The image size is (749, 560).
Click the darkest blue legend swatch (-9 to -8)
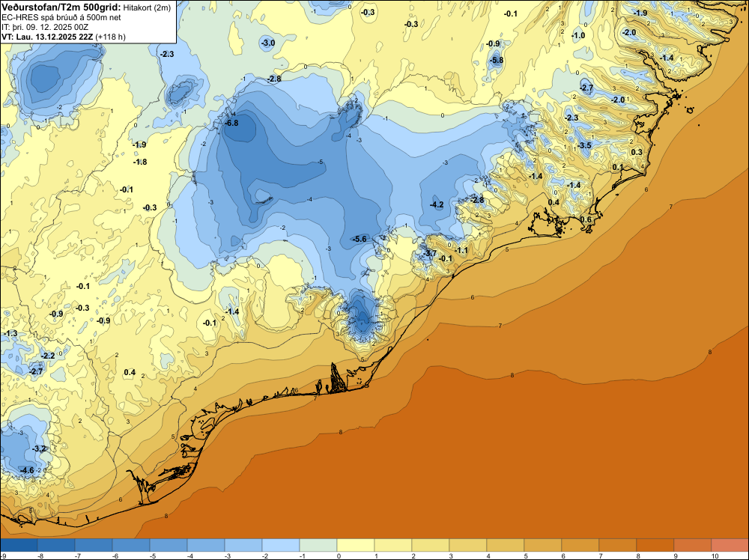coord(19,545)
